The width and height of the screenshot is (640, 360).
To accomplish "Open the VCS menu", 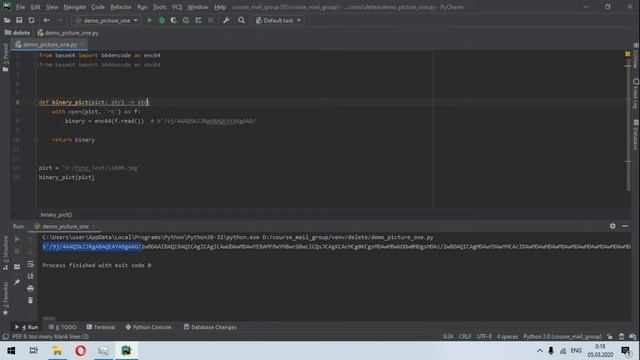I will pyautogui.click(x=177, y=7).
